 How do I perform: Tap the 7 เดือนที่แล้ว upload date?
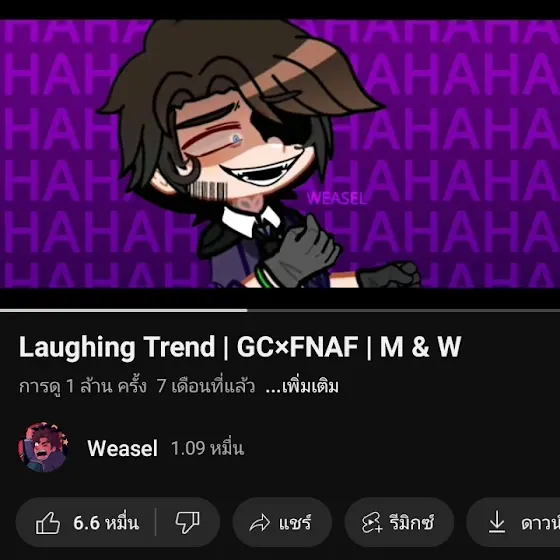(x=206, y=386)
